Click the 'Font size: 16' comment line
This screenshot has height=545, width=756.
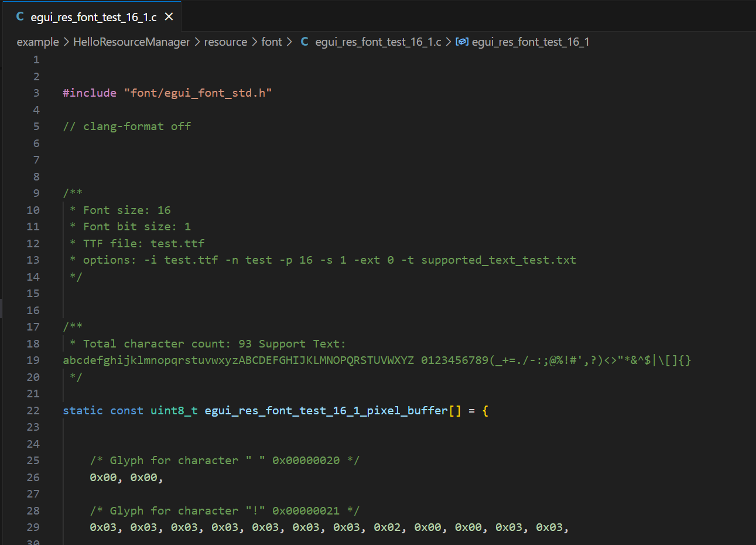pyautogui.click(x=127, y=210)
